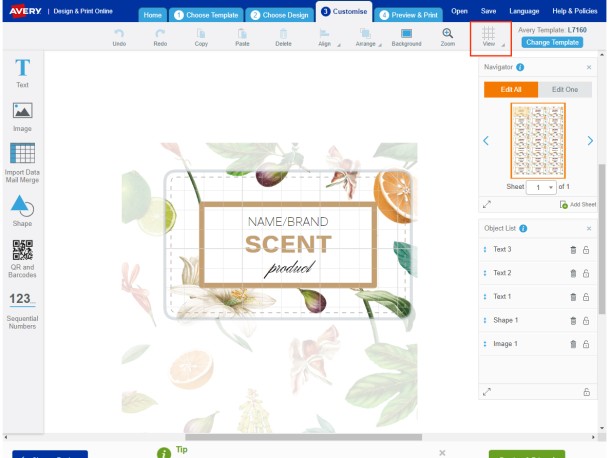Open the Open menu

459,11
